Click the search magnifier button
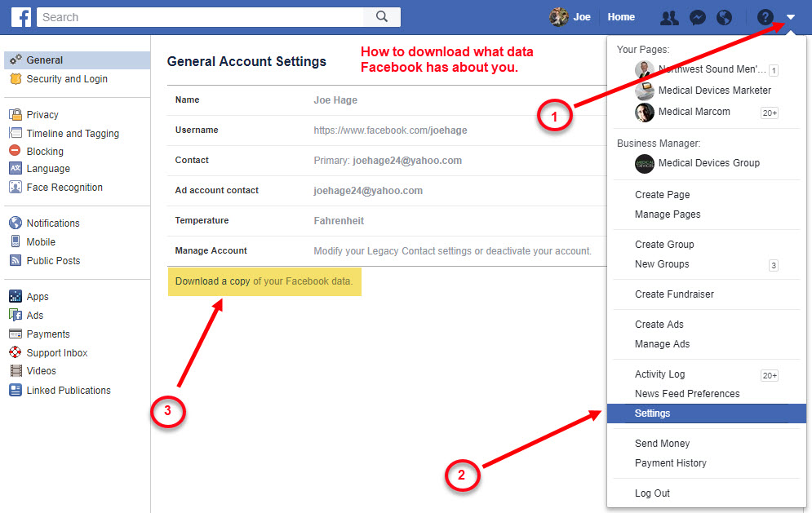Image resolution: width=812 pixels, height=513 pixels. click(382, 16)
